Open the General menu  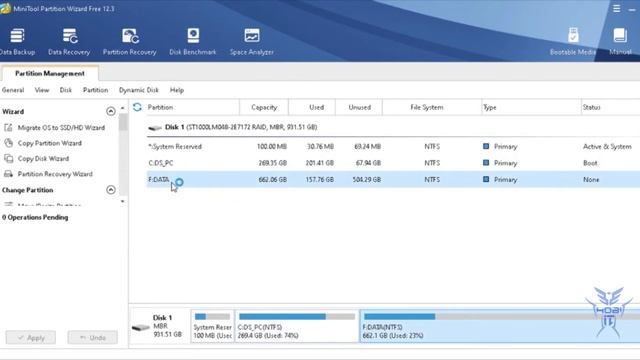[13, 90]
